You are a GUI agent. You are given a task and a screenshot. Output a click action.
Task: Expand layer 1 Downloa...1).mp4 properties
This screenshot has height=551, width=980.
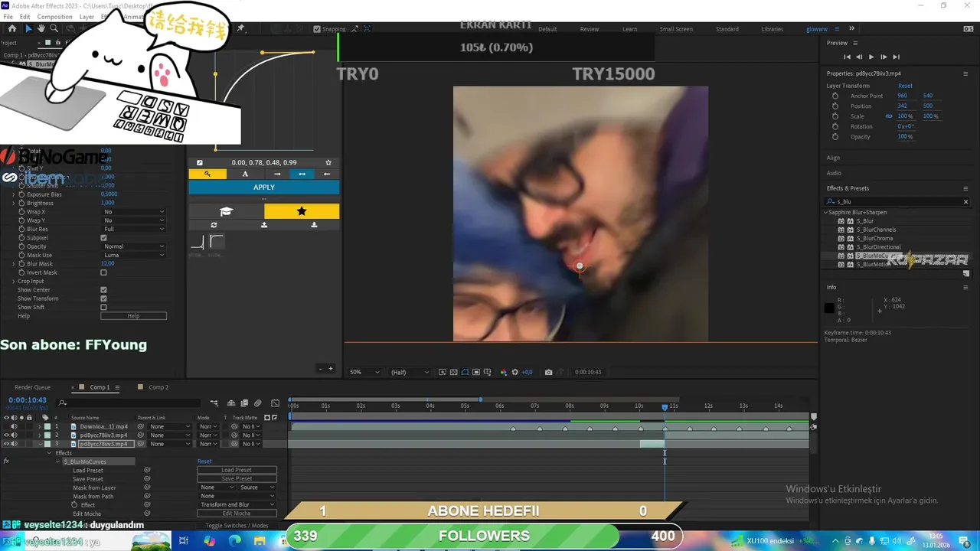pyautogui.click(x=41, y=426)
